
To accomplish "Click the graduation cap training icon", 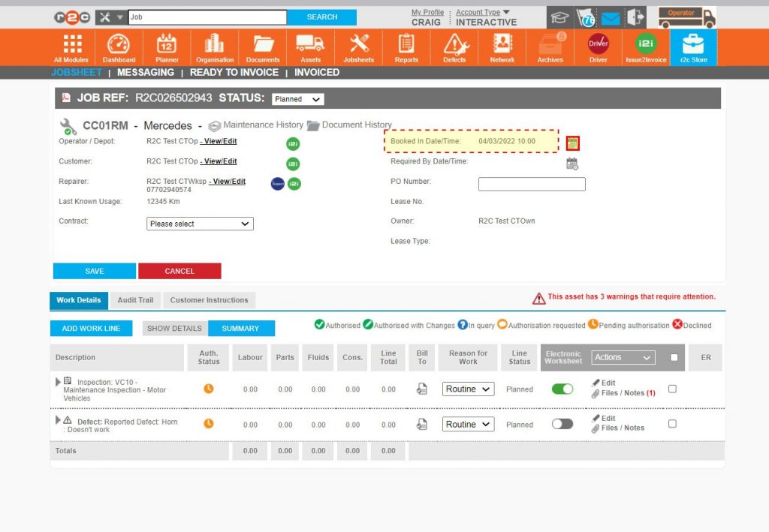I will [x=559, y=18].
